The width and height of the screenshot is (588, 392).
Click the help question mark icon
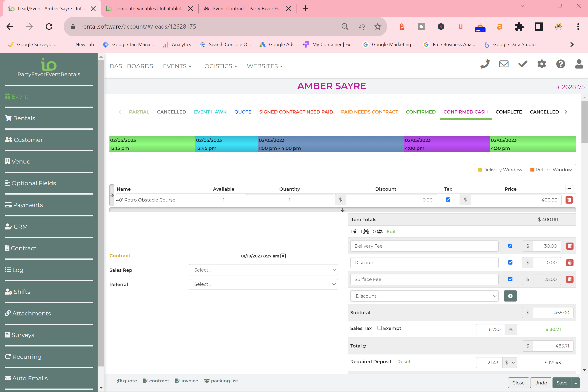coord(560,64)
